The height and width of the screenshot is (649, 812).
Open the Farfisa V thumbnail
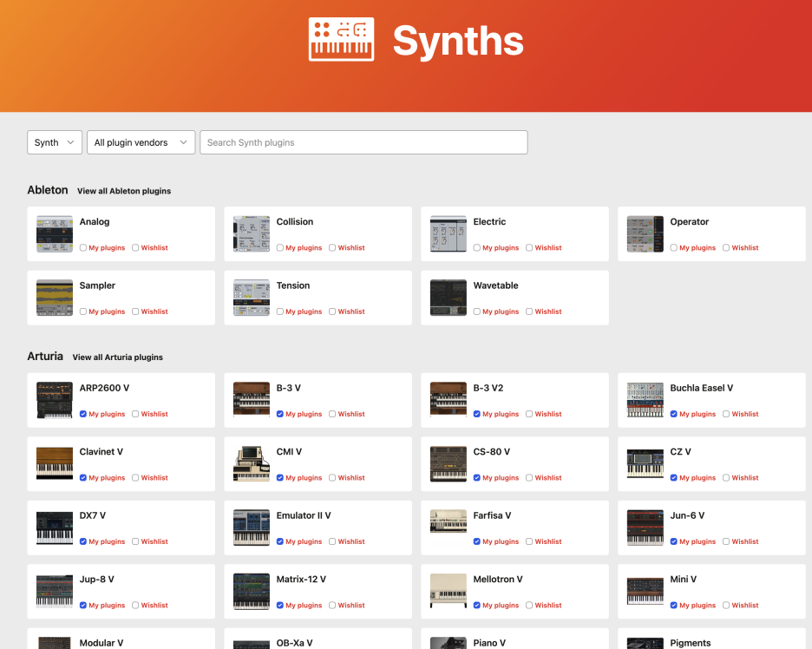(x=448, y=521)
